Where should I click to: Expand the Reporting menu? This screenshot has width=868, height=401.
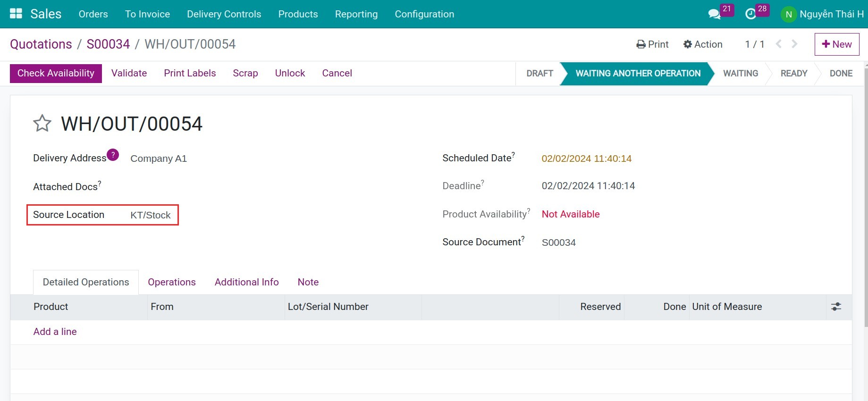[356, 14]
